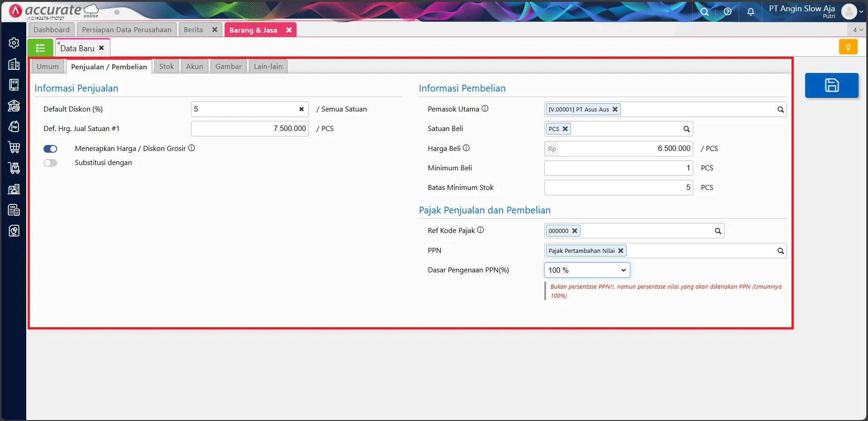This screenshot has height=421, width=868.
Task: Open the Dashboard tab
Action: click(x=52, y=30)
